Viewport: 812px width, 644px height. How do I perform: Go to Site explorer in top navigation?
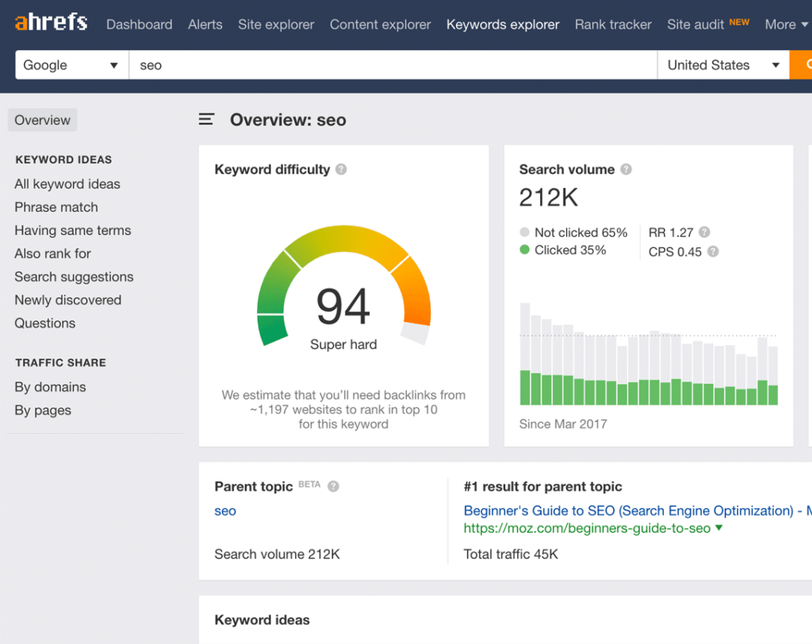[276, 25]
